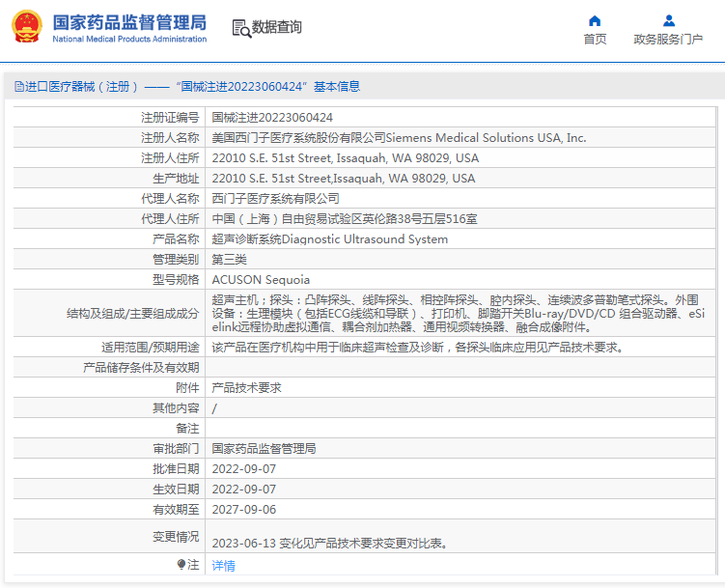The width and height of the screenshot is (725, 588).
Task: Select the 结构及组成 description text
Action: click(459, 314)
